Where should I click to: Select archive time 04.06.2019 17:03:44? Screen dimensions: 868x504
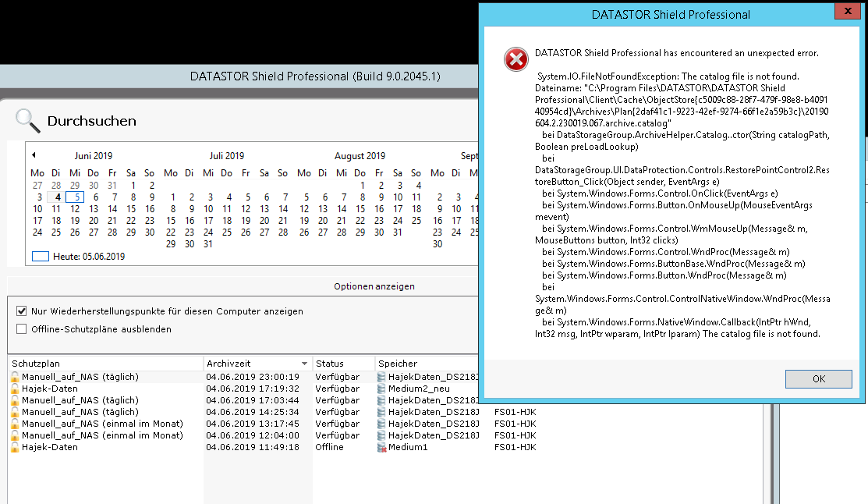pos(253,400)
